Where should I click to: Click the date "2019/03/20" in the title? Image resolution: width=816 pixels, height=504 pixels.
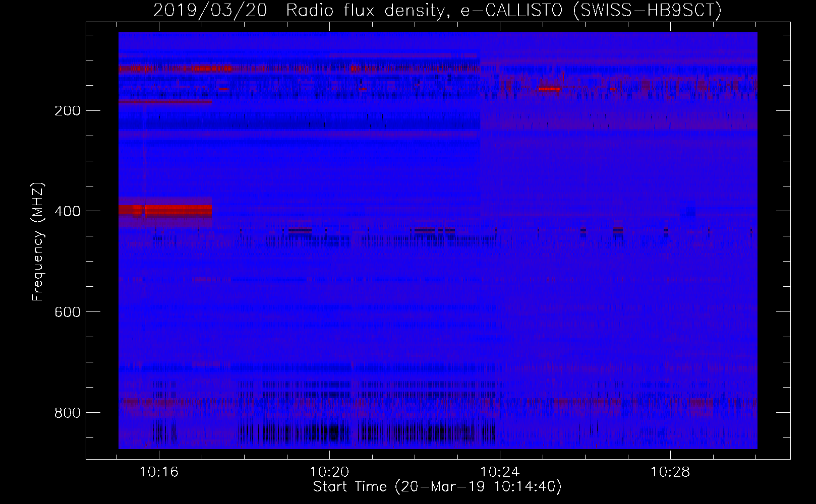click(x=210, y=10)
